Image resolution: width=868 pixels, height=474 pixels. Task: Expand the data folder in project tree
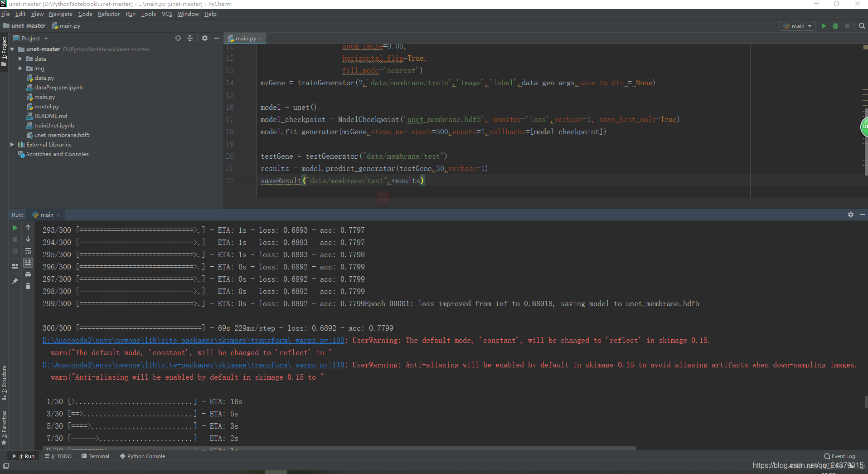[x=19, y=59]
